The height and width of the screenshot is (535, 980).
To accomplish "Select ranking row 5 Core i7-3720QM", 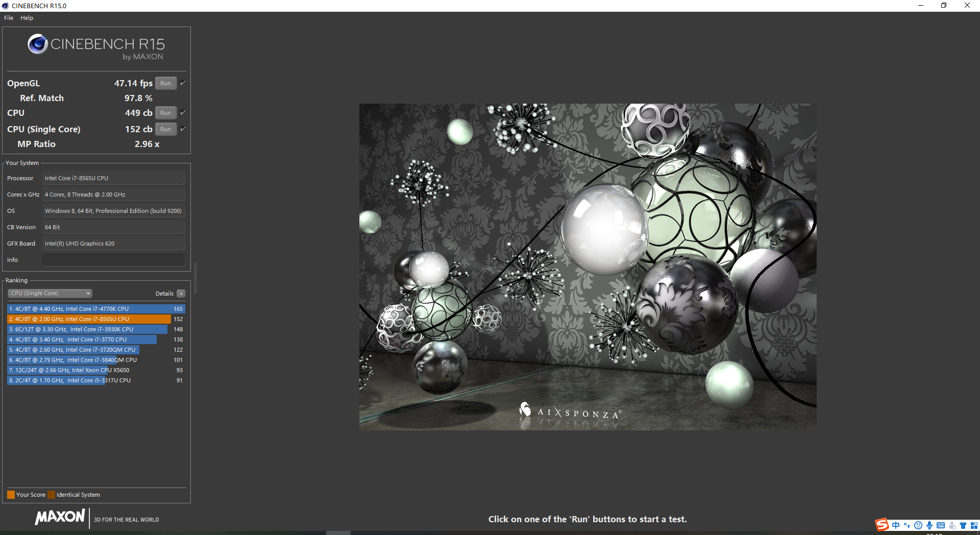I will [96, 350].
